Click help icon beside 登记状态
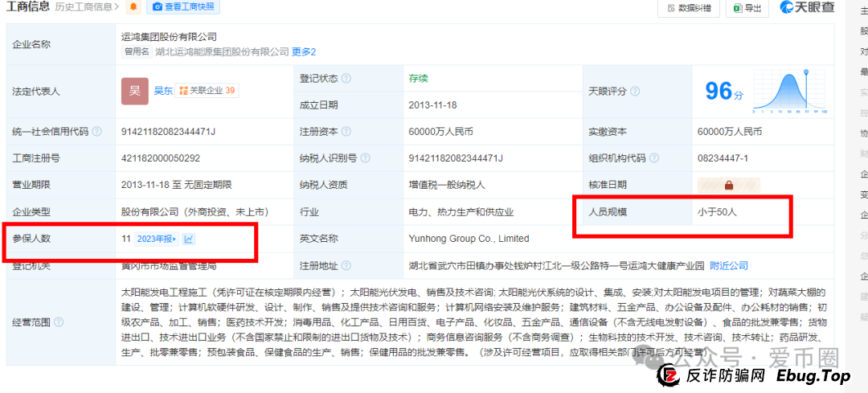 pos(346,79)
